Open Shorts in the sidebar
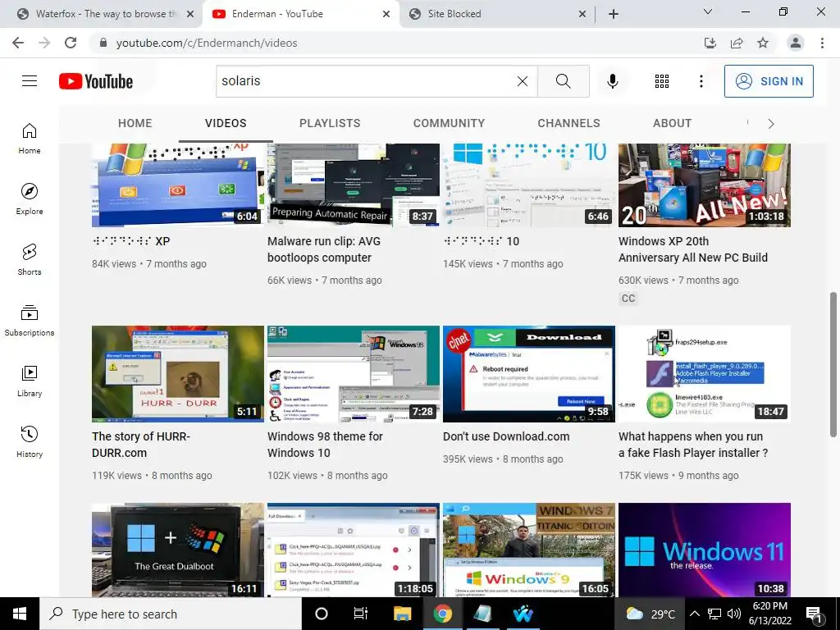The image size is (840, 630). pos(30,260)
